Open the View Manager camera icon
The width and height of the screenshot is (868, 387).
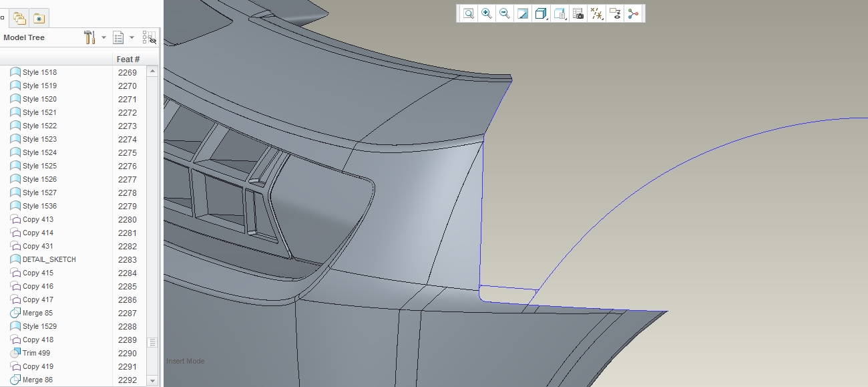click(578, 13)
